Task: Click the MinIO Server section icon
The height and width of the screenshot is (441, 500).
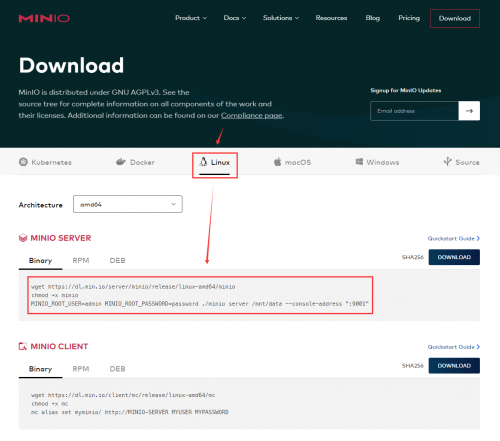Action: coord(23,238)
